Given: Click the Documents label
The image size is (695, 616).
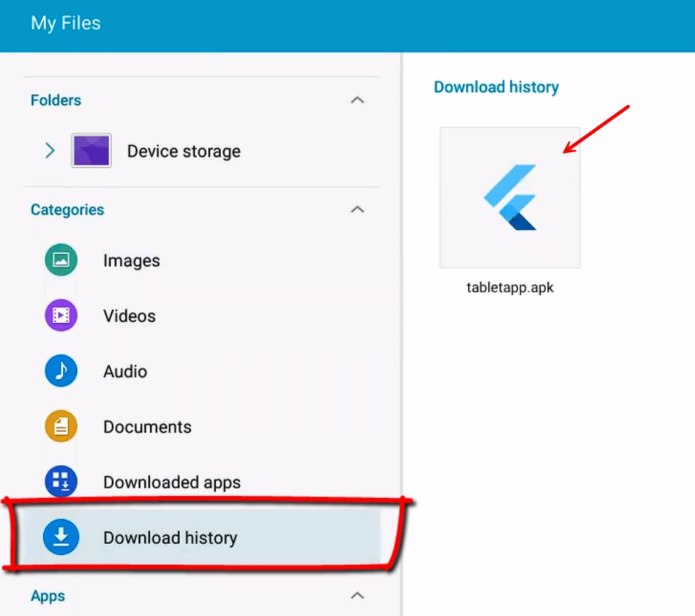Looking at the screenshot, I should (147, 427).
